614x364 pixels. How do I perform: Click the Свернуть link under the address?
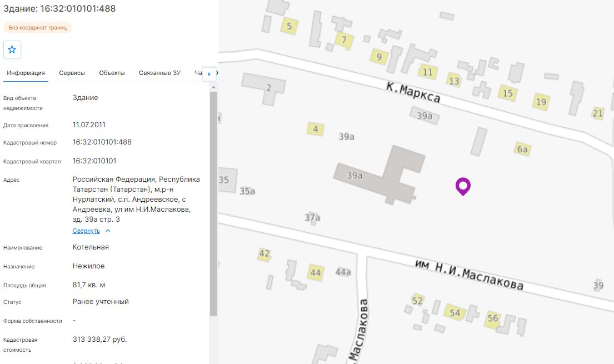pyautogui.click(x=86, y=231)
